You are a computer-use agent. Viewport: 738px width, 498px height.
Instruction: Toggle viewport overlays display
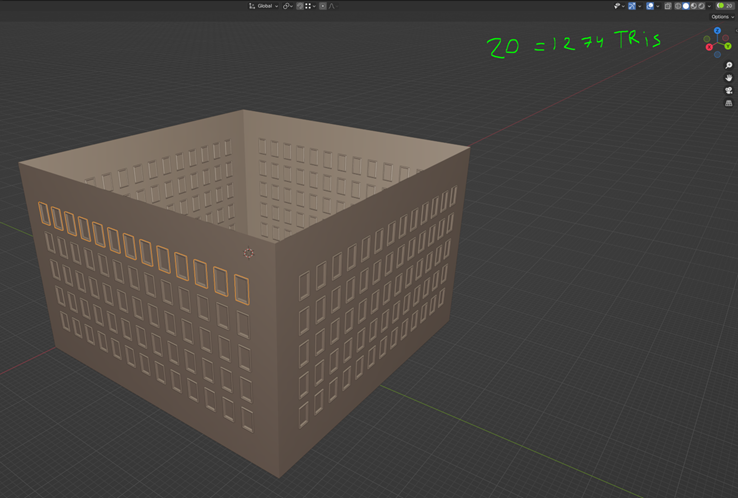point(649,6)
